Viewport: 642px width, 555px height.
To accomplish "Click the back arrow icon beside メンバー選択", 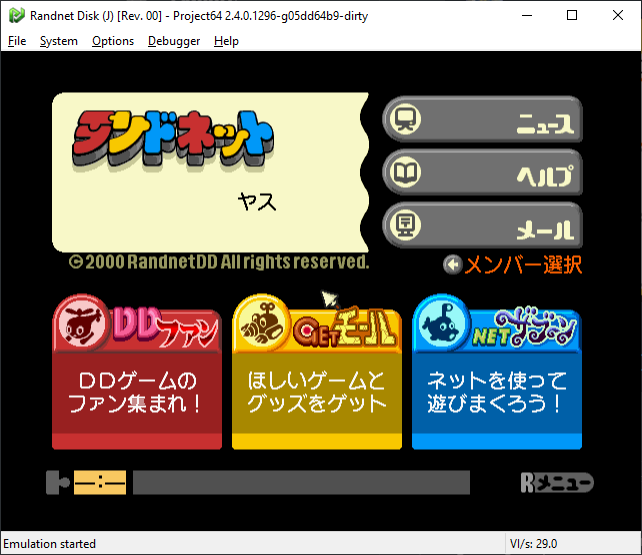I will 452,265.
